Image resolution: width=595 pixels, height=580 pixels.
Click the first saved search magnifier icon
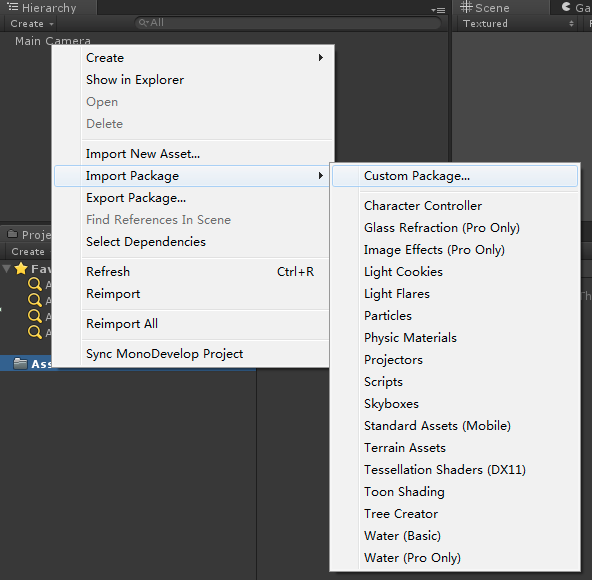point(35,284)
